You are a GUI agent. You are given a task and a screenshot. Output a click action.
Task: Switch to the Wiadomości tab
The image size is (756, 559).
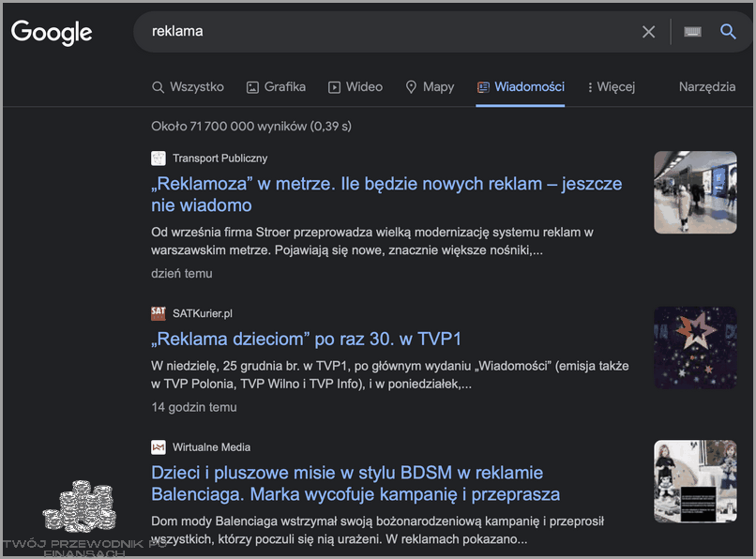pos(521,86)
